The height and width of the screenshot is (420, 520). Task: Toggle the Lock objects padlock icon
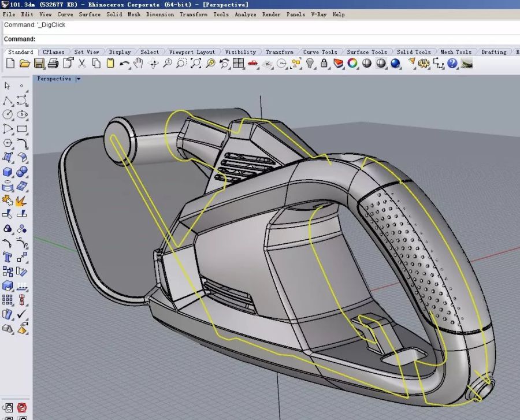pyautogui.click(x=324, y=64)
